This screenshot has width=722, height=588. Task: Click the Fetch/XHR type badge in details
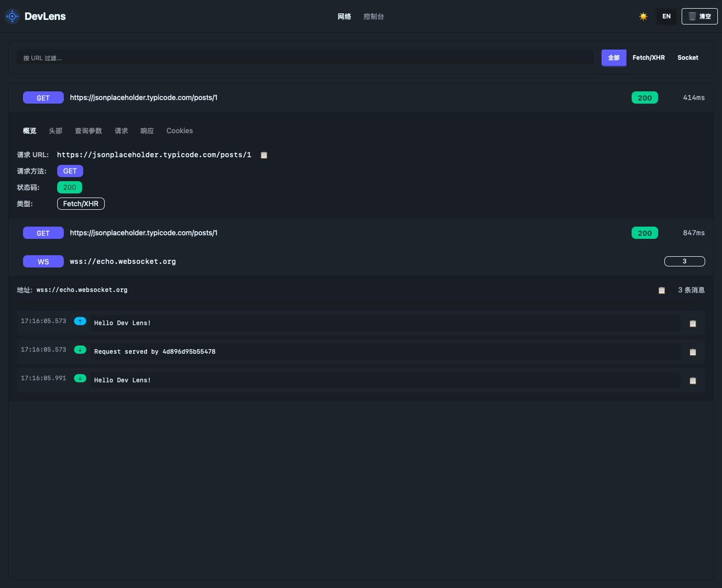coord(81,204)
